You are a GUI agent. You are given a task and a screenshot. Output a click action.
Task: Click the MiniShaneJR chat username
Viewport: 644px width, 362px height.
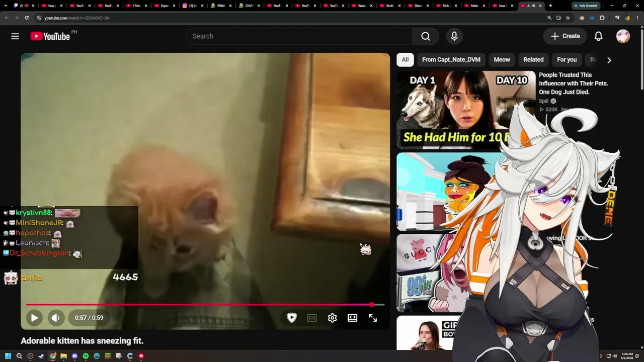(40, 223)
